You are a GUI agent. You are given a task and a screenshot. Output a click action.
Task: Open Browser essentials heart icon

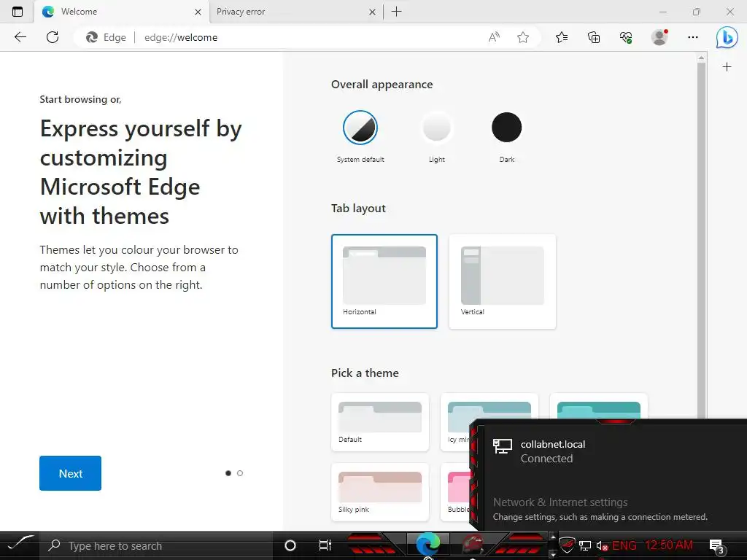tap(626, 37)
